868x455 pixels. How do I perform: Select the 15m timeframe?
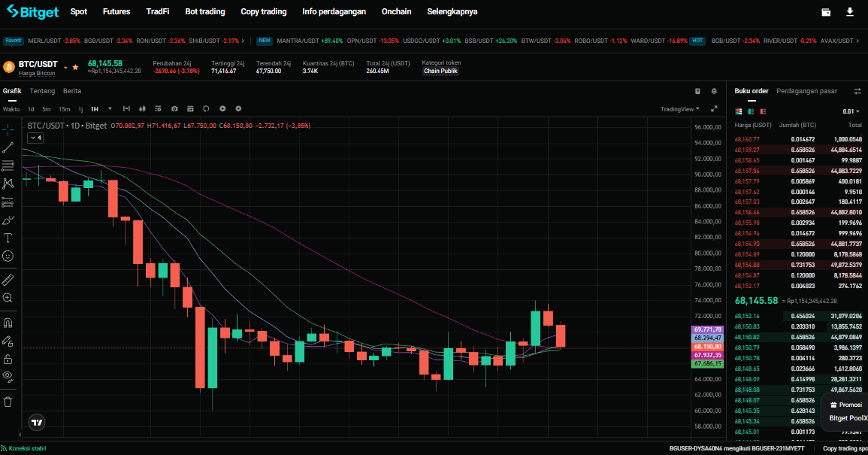pos(65,109)
